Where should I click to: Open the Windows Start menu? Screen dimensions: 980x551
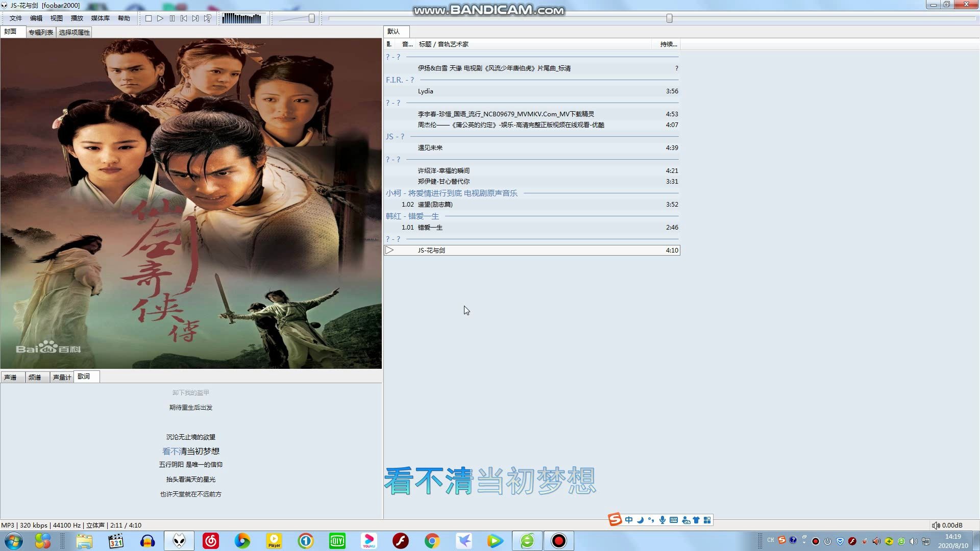[x=13, y=541]
